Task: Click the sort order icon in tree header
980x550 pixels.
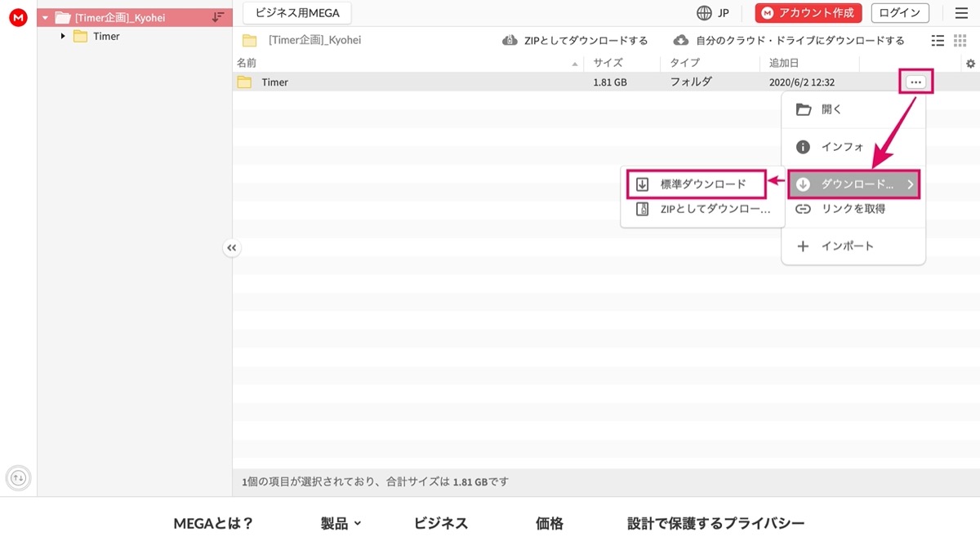Action: pos(217,17)
